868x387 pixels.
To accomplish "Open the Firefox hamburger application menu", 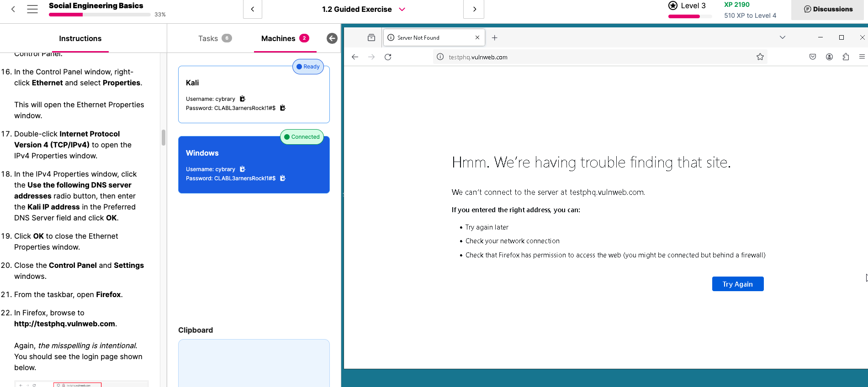I will click(x=862, y=57).
